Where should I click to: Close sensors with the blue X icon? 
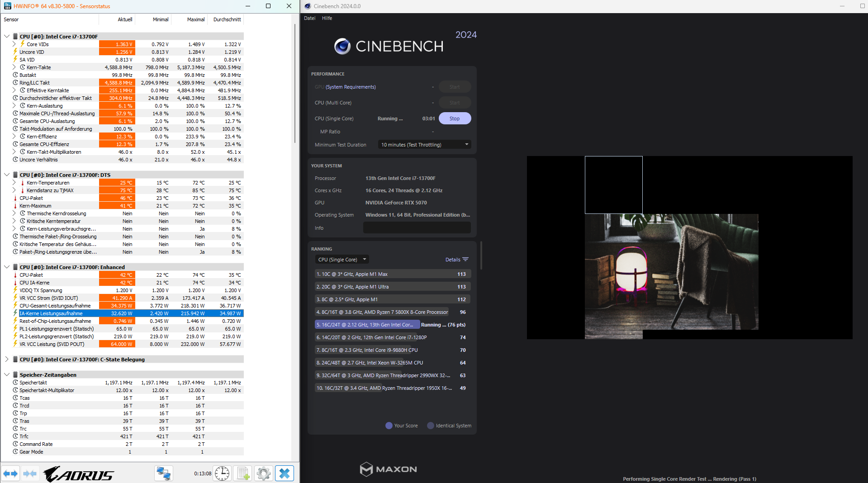click(x=285, y=474)
